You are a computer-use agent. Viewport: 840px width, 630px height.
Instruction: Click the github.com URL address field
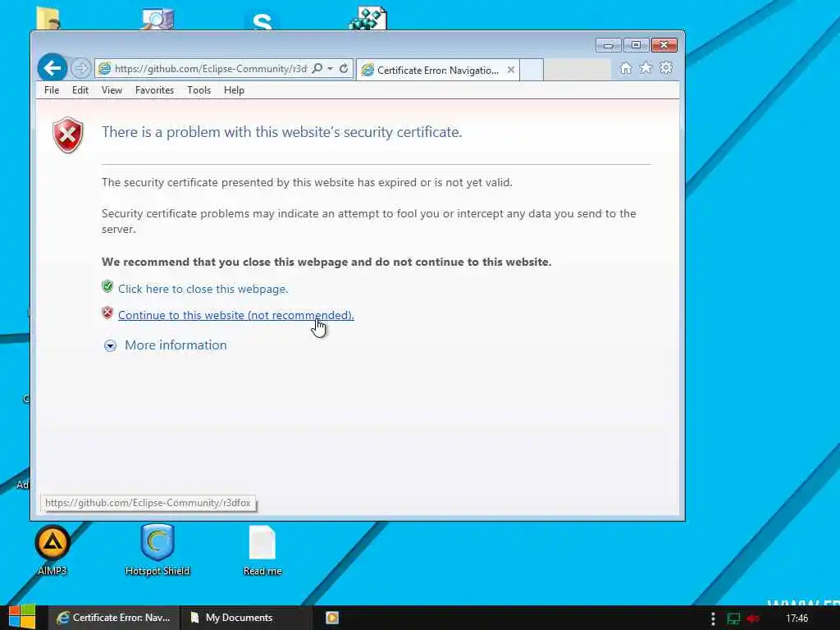pyautogui.click(x=210, y=69)
